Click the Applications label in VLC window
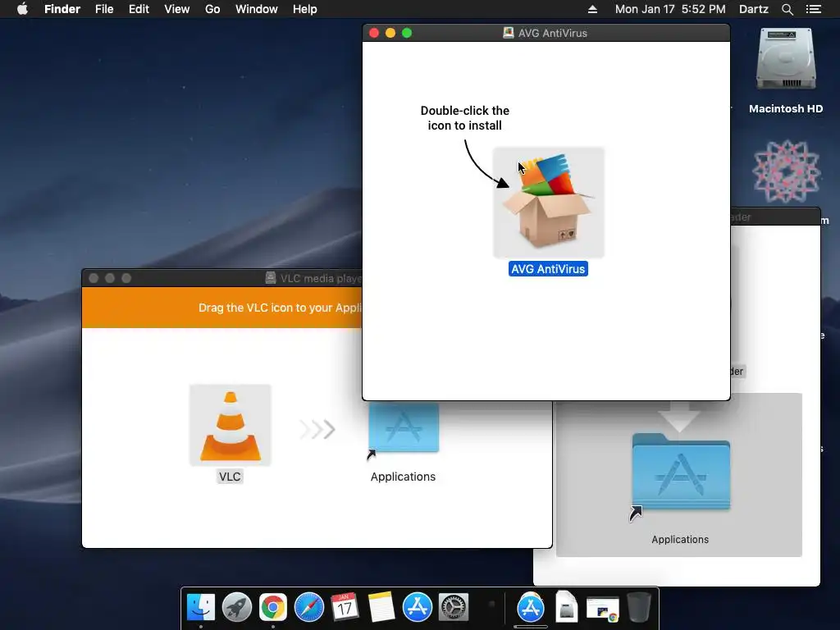Viewport: 840px width, 630px height. coord(403,477)
